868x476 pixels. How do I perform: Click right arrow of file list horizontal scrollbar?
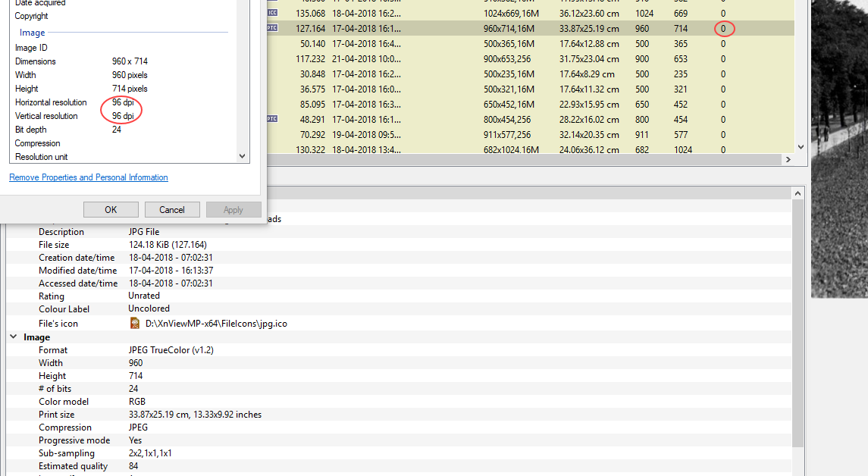788,159
